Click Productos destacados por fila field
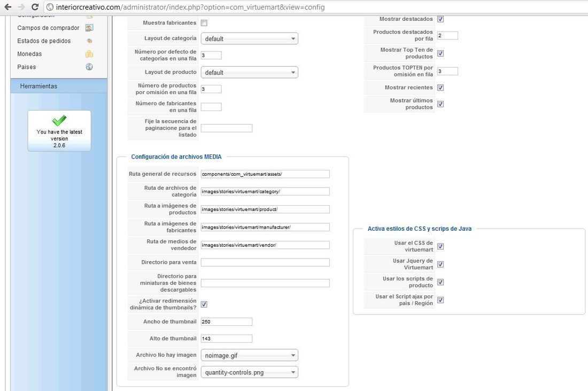This screenshot has height=391, width=588. click(447, 35)
